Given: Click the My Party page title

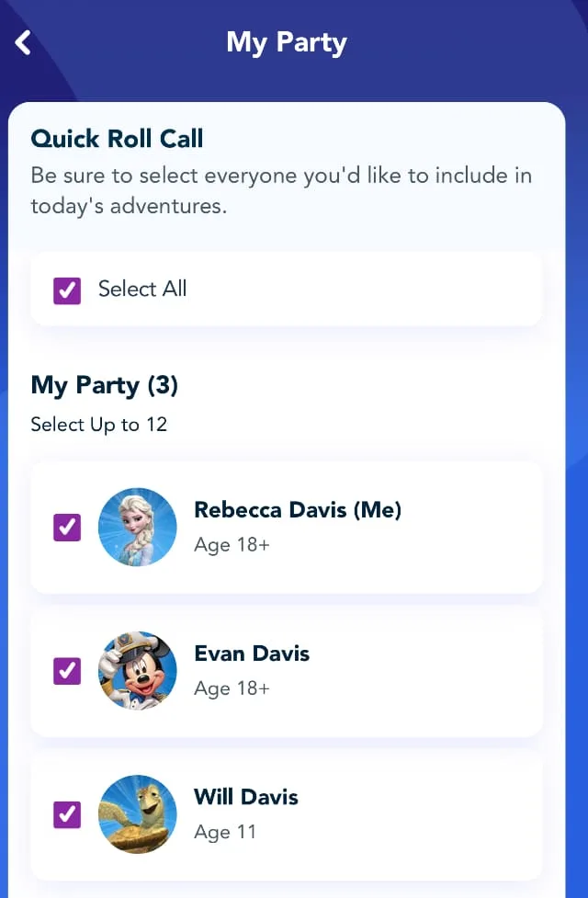Looking at the screenshot, I should [287, 43].
